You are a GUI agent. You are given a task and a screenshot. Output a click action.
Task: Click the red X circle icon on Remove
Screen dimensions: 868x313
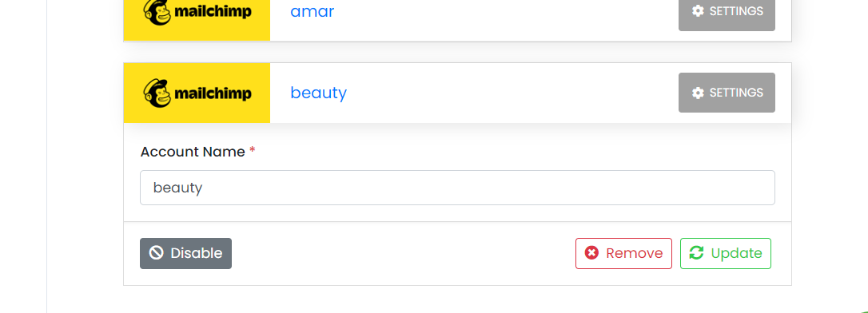coord(591,253)
